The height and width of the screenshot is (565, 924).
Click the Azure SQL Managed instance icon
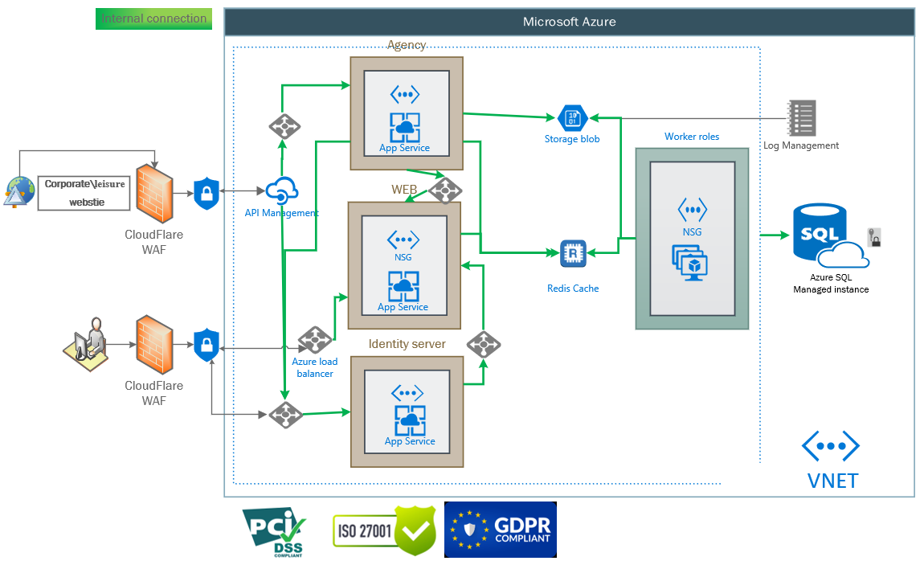[x=830, y=235]
